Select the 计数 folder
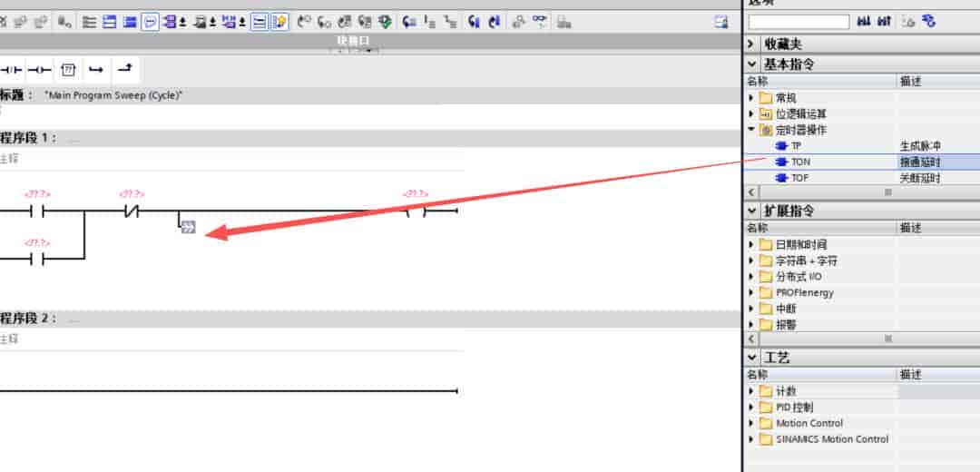Screen dimensions: 980x472 pos(786,391)
